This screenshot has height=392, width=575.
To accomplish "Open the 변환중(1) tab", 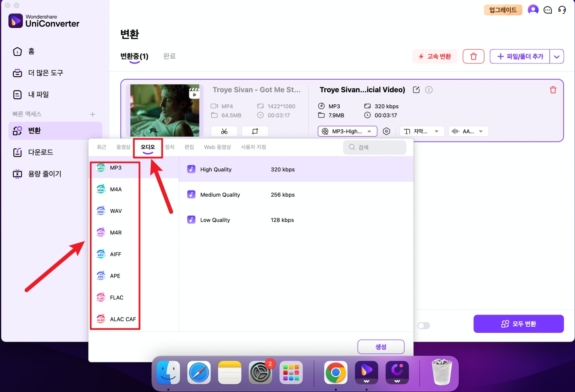I will [x=134, y=56].
